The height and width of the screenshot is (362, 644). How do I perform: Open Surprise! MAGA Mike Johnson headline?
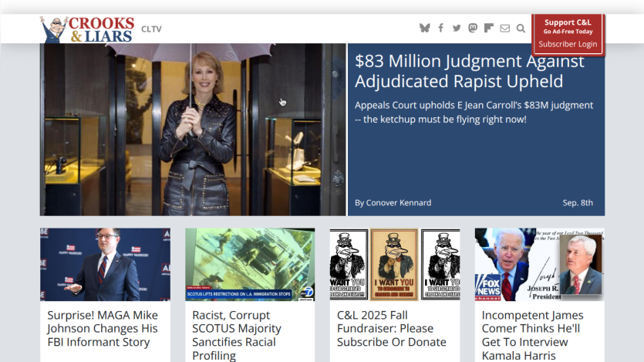point(103,328)
